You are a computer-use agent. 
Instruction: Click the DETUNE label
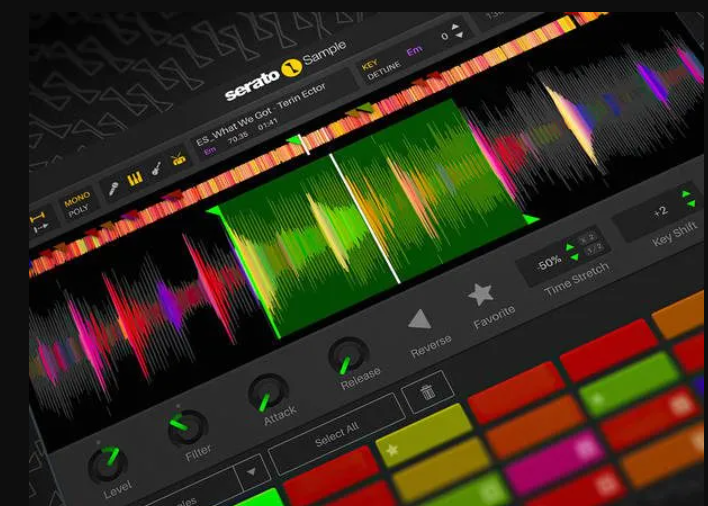coord(383,70)
